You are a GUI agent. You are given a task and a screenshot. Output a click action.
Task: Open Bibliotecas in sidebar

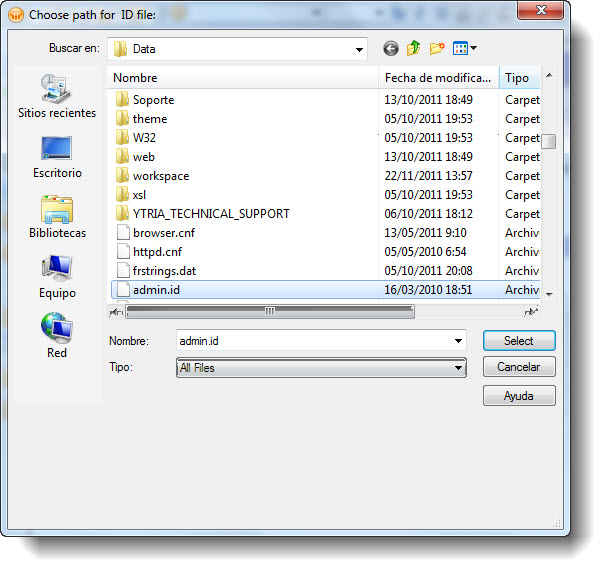point(57,217)
